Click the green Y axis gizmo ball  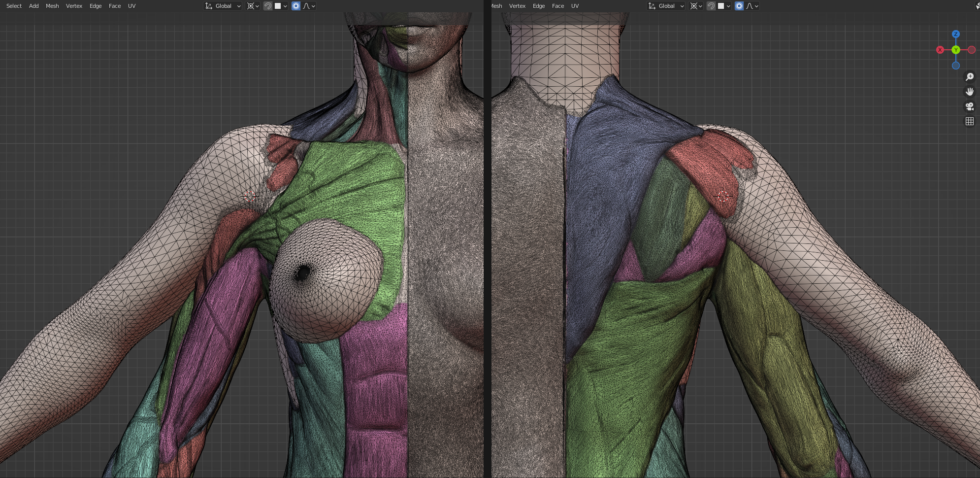pyautogui.click(x=956, y=50)
